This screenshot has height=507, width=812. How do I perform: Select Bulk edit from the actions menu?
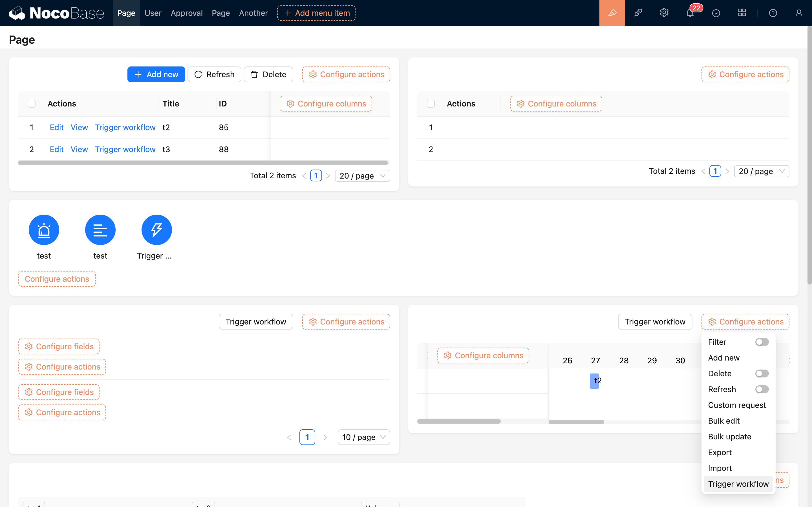pyautogui.click(x=724, y=421)
